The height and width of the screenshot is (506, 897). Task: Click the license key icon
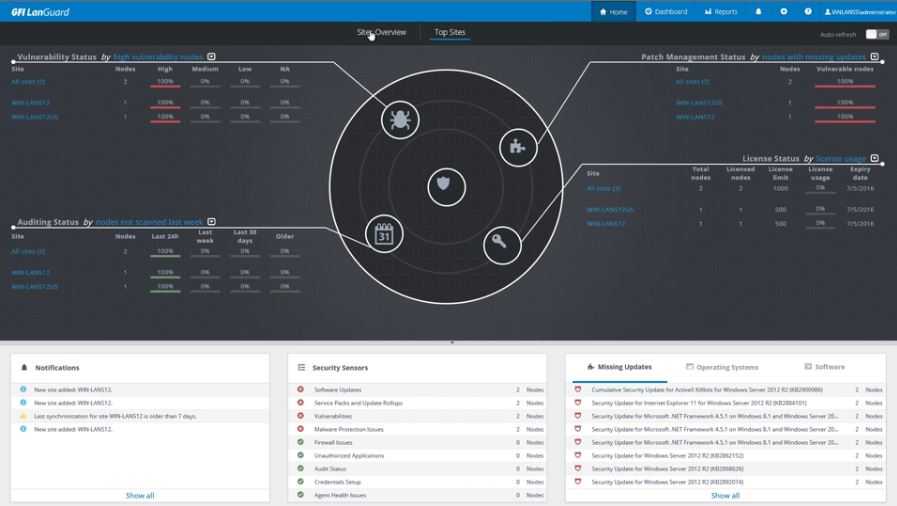502,245
